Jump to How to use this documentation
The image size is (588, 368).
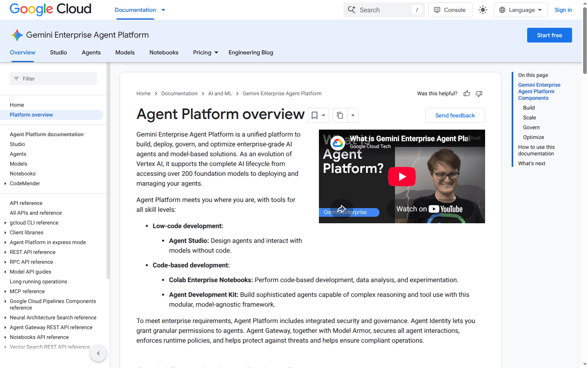click(536, 150)
